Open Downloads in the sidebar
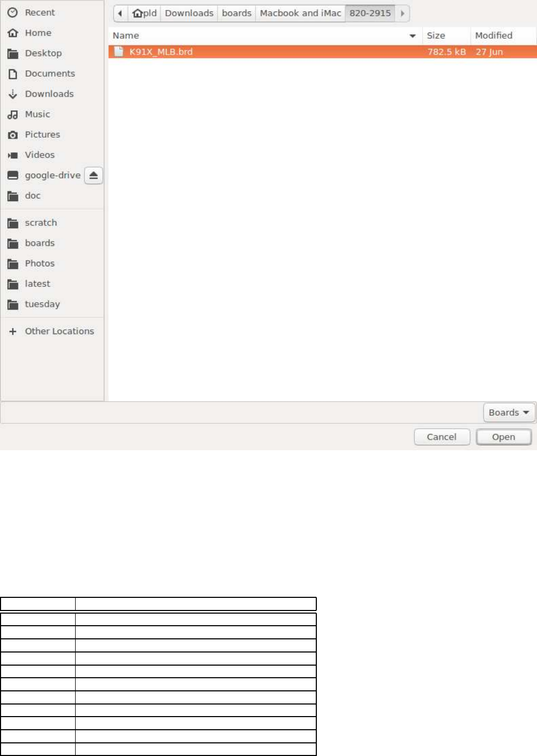Viewport: 537px width, 756px height. 52,94
